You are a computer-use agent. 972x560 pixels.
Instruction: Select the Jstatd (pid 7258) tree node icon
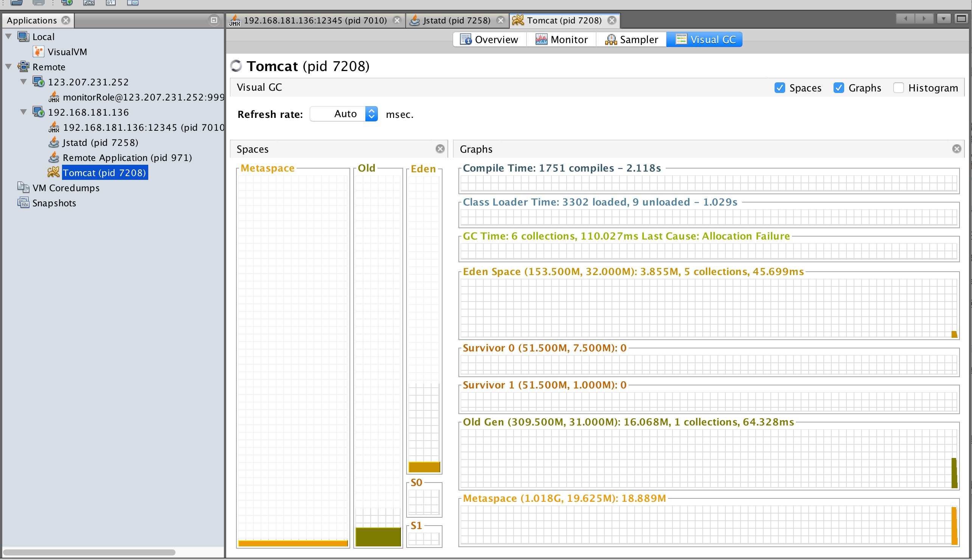pyautogui.click(x=53, y=142)
